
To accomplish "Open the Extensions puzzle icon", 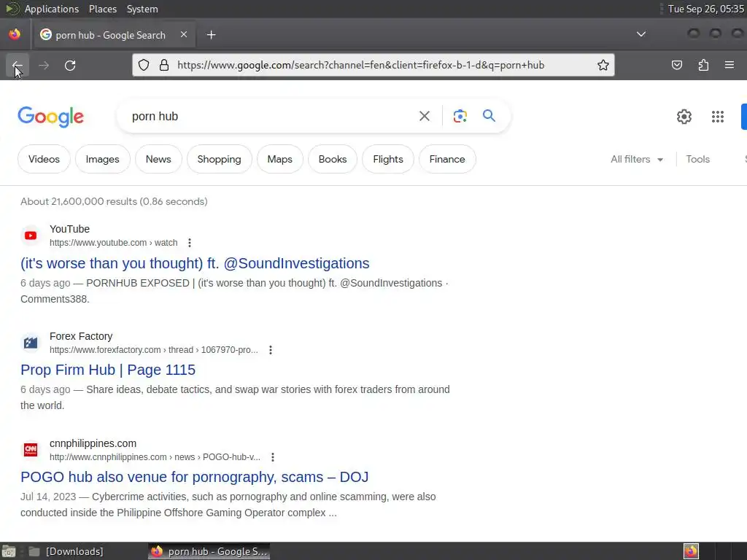I will pyautogui.click(x=703, y=65).
